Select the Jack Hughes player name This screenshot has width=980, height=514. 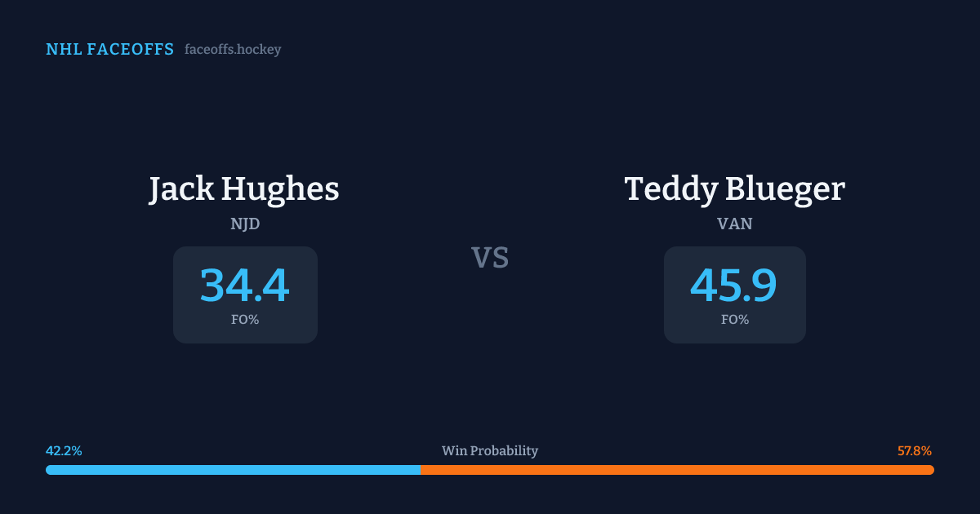244,189
